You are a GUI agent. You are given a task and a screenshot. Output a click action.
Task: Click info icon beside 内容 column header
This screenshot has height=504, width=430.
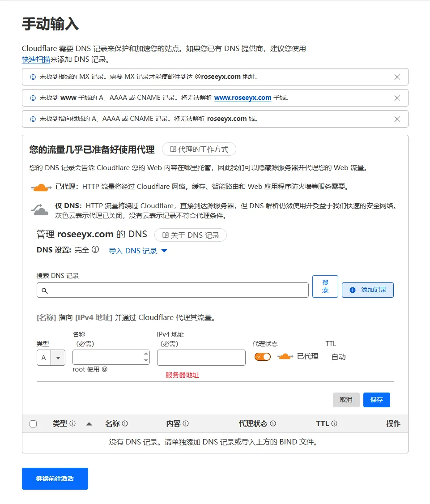(x=186, y=423)
